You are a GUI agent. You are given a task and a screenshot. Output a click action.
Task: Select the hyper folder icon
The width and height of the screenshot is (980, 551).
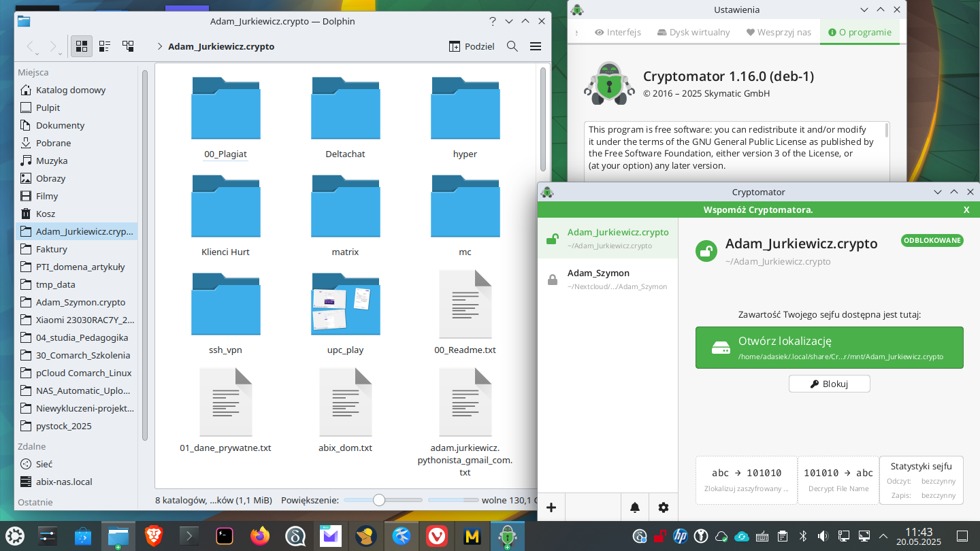pos(465,109)
